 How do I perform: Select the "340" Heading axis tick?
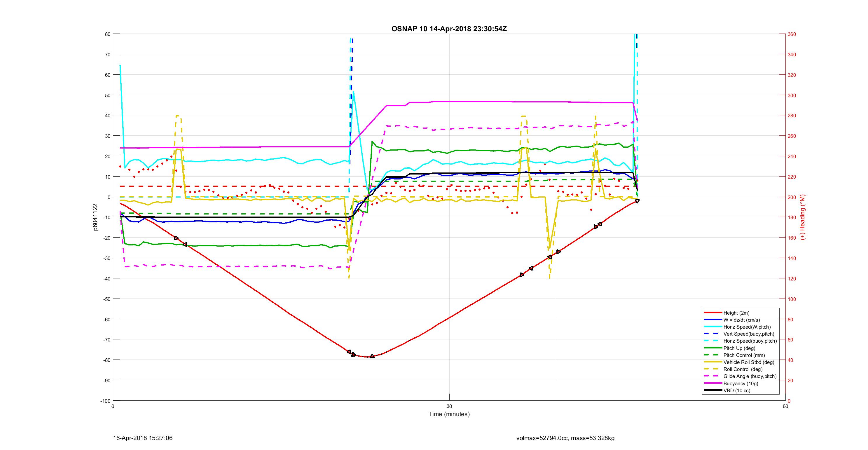coord(792,55)
